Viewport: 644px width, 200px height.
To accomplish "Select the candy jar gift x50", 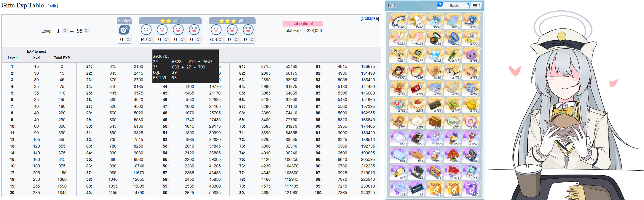I will pos(435,155).
